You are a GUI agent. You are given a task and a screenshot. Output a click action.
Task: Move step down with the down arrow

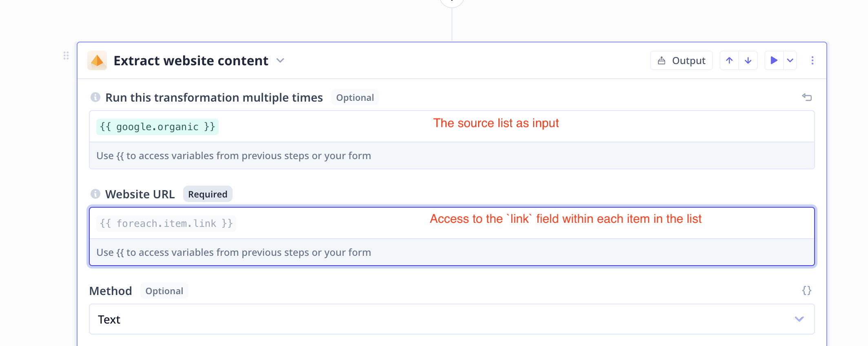tap(748, 60)
